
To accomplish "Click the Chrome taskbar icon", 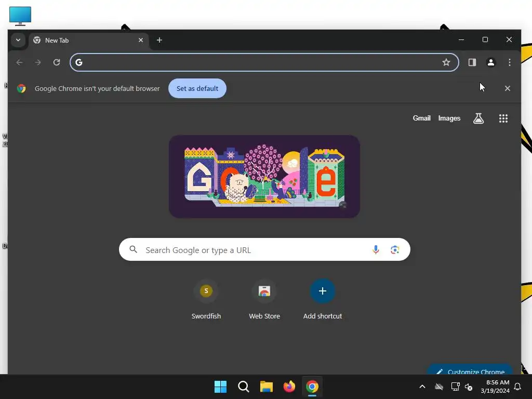I will tap(312, 387).
